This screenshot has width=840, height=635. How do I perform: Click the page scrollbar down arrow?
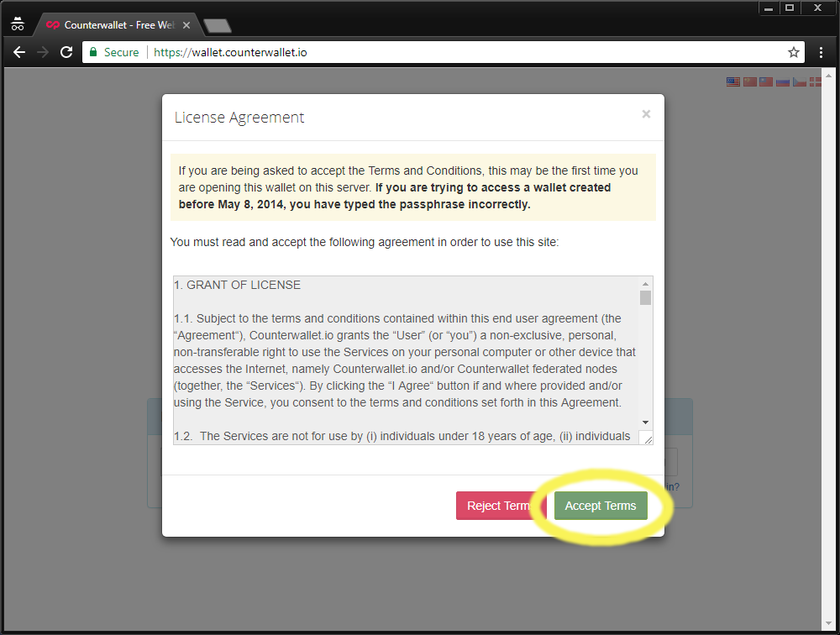pyautogui.click(x=829, y=624)
